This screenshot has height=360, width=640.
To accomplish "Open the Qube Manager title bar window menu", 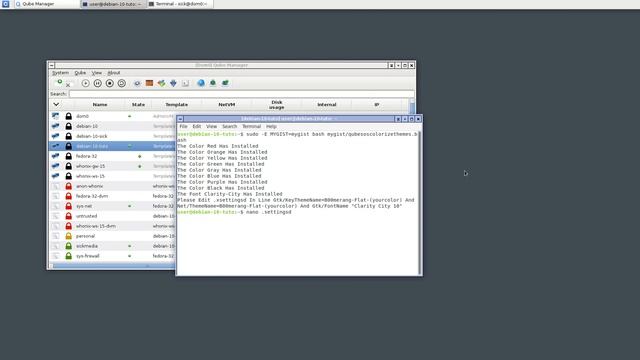I will click(51, 65).
